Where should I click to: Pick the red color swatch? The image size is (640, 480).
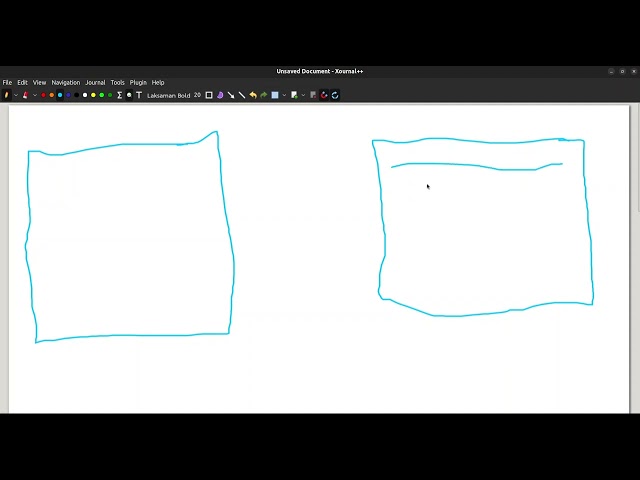[43, 95]
